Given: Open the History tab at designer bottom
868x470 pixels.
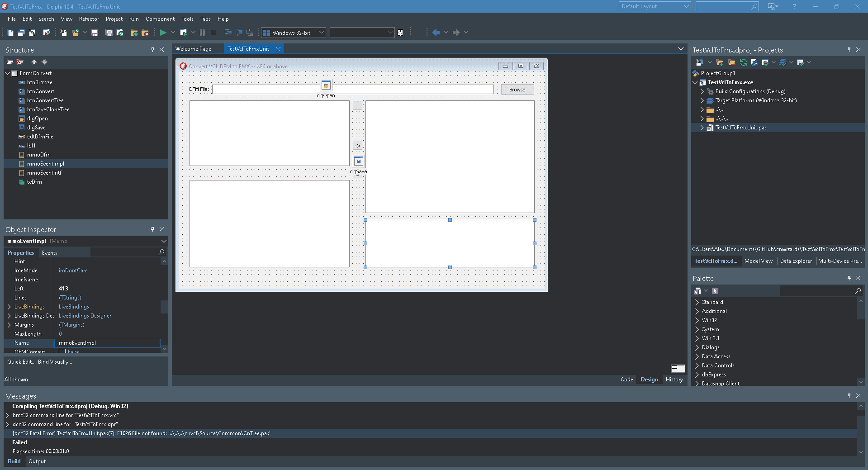Looking at the screenshot, I should [x=674, y=380].
